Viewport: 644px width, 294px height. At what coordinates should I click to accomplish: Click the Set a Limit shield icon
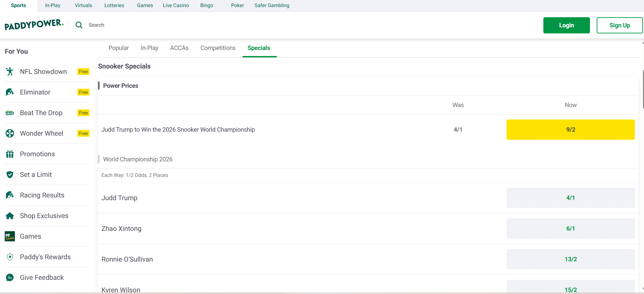pos(10,175)
